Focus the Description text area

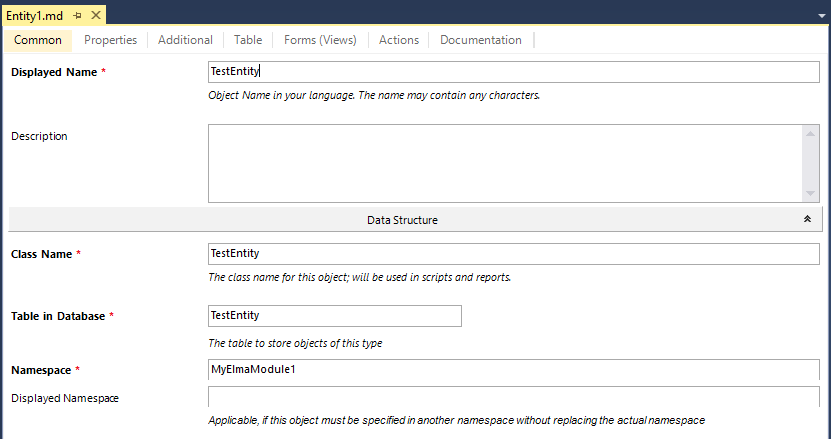(505, 163)
